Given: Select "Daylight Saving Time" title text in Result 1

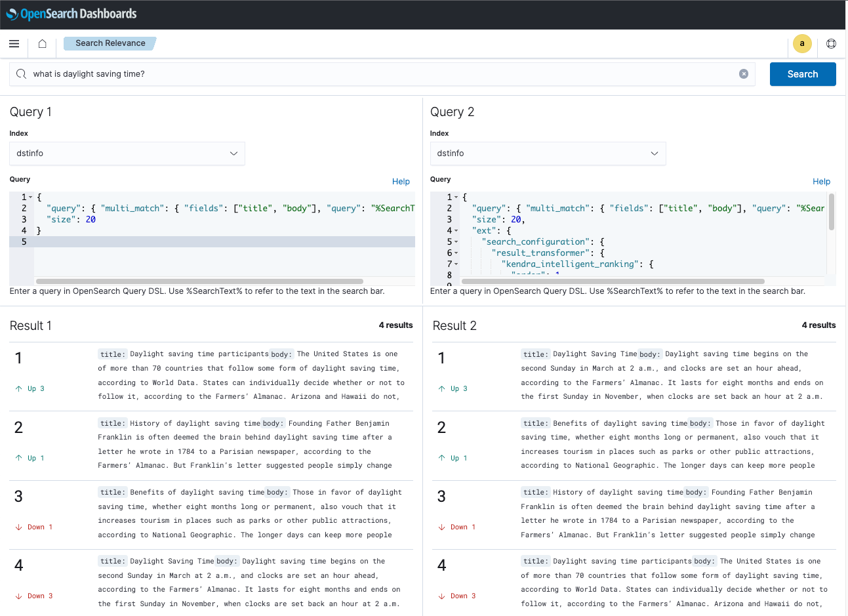Looking at the screenshot, I should tap(172, 561).
